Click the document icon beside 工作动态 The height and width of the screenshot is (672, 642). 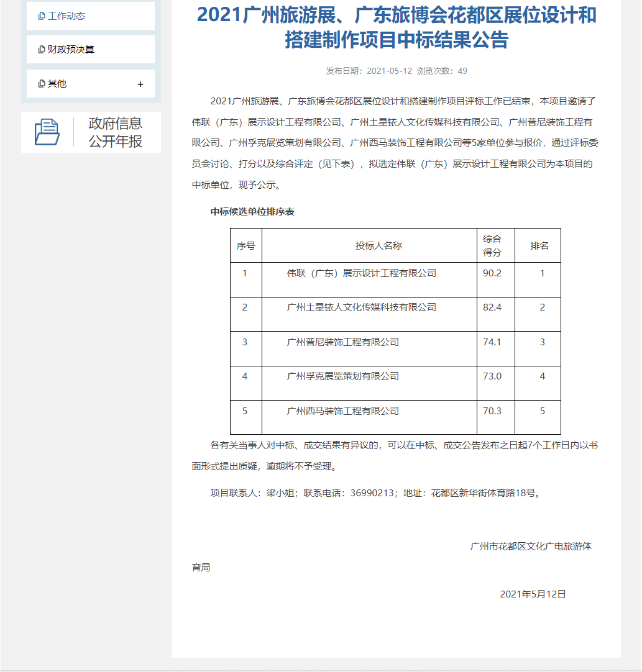click(x=42, y=16)
